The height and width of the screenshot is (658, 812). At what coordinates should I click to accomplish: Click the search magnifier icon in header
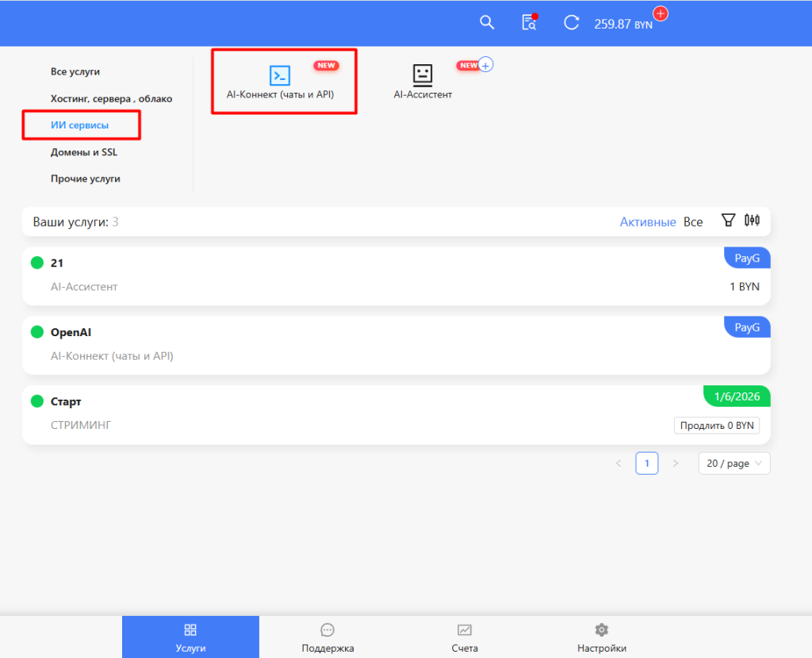tap(487, 23)
